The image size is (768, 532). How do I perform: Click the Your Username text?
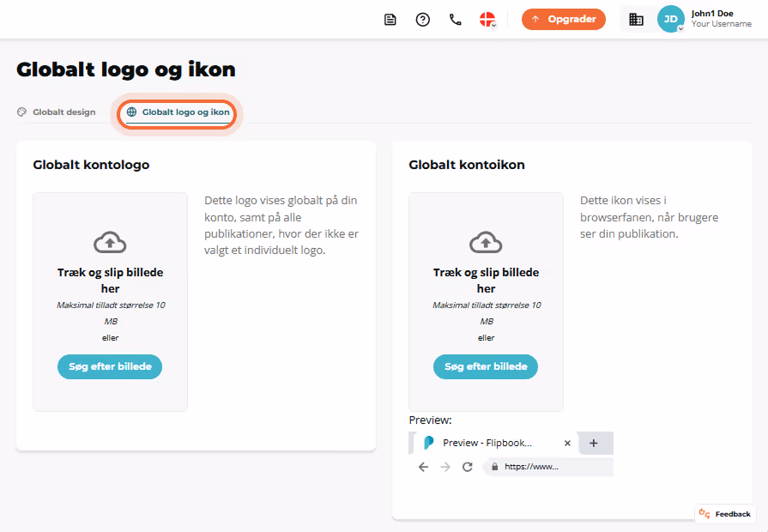[721, 24]
